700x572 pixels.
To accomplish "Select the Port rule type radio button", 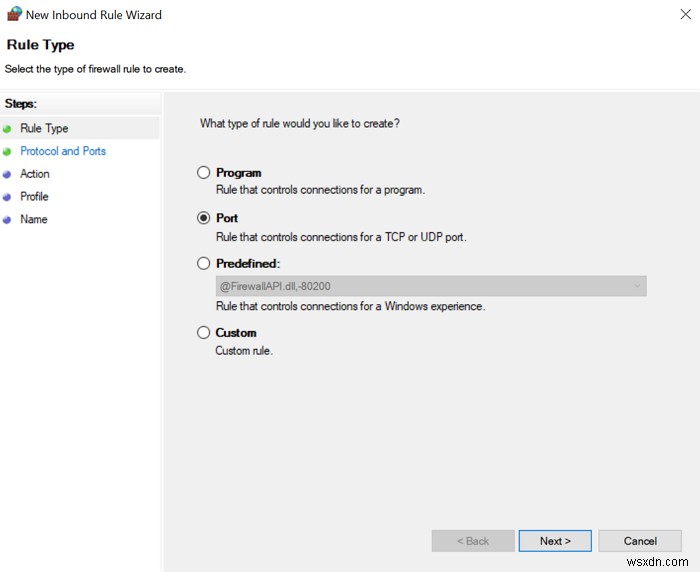I will click(204, 218).
